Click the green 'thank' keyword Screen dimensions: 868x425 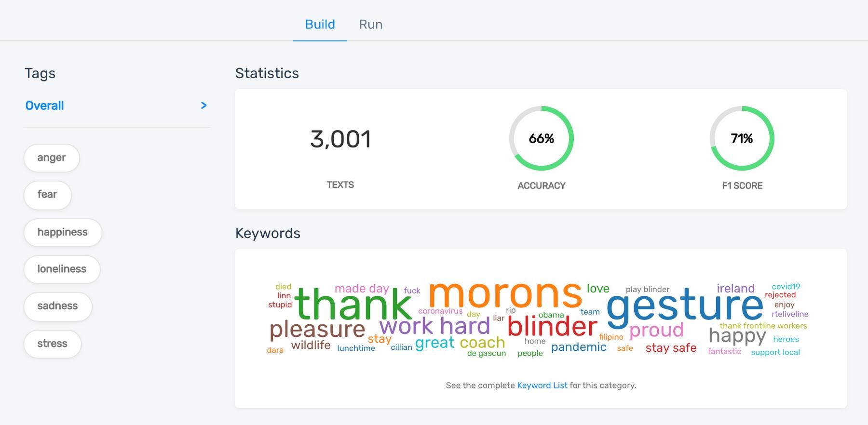click(353, 305)
